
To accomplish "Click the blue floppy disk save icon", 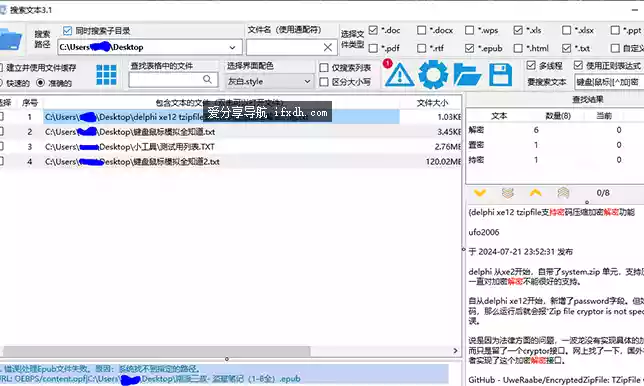I will [x=501, y=75].
